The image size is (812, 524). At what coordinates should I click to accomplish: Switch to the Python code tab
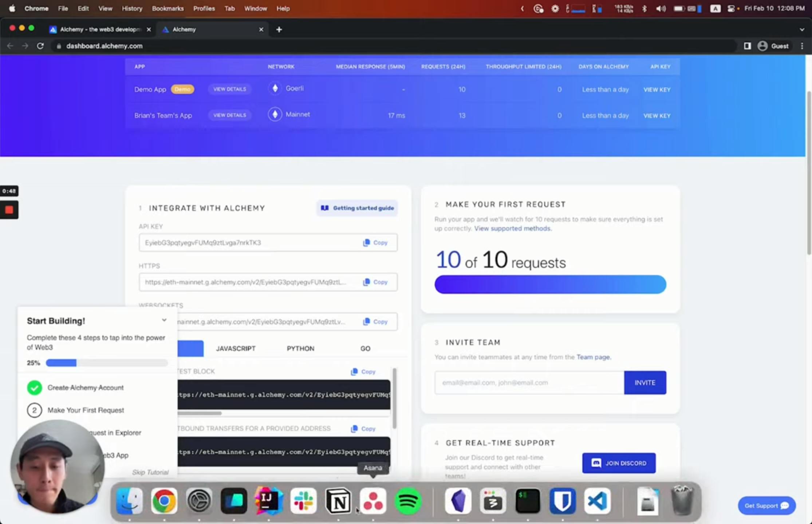tap(300, 349)
